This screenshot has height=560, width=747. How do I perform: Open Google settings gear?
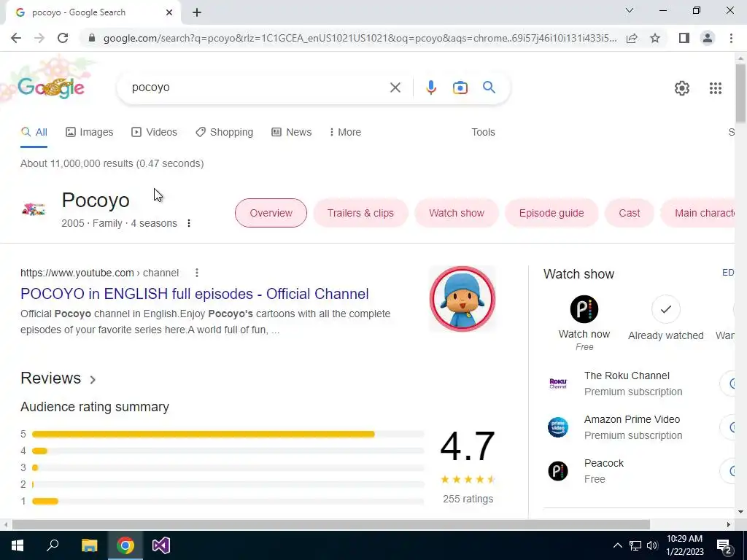[x=682, y=88]
